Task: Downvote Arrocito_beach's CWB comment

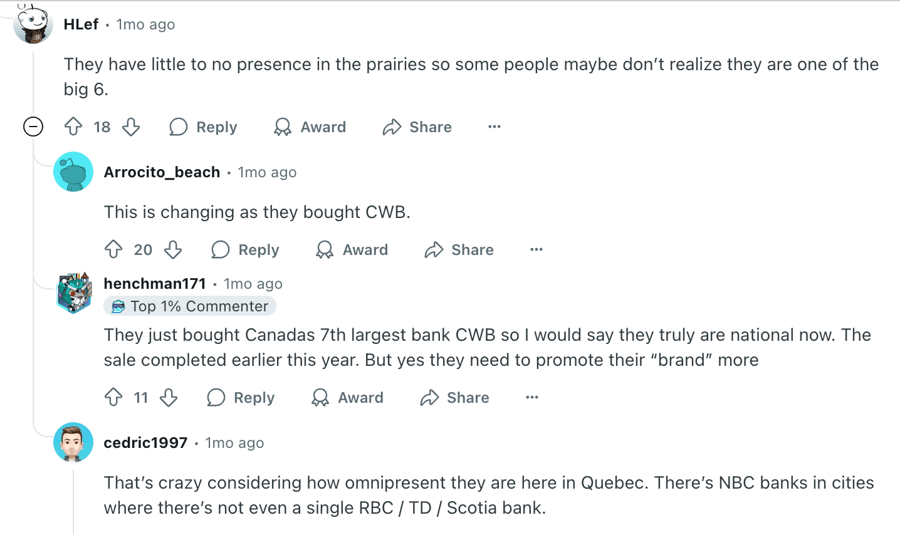Action: pyautogui.click(x=173, y=250)
